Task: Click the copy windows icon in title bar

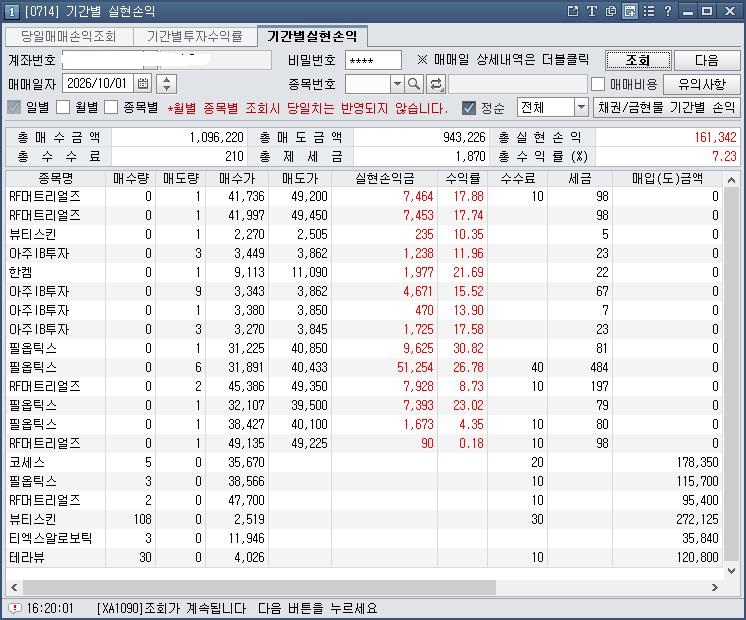Action: (610, 11)
